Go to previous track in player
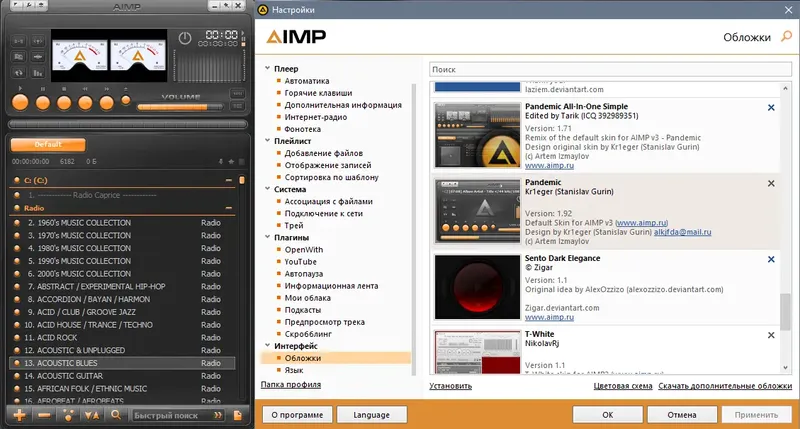Screen dimensions: 800x429 (85, 103)
